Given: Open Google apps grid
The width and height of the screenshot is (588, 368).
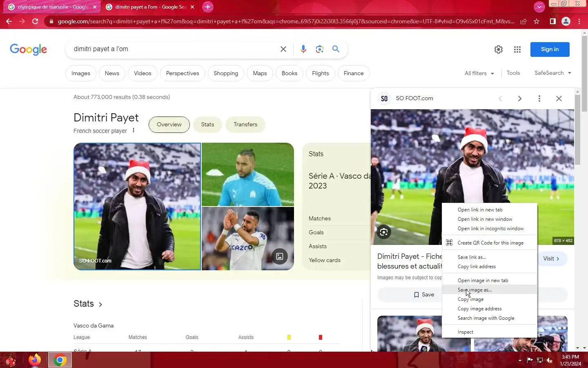Looking at the screenshot, I should coord(517,49).
